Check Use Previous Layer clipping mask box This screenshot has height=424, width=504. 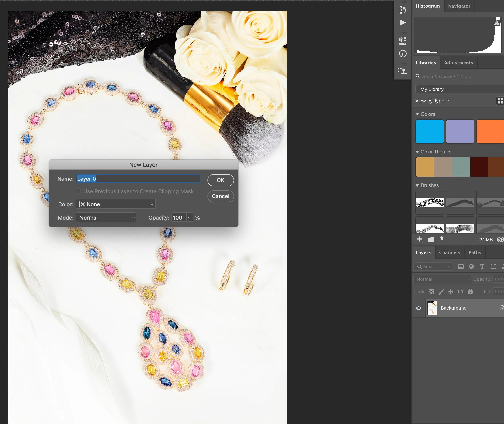coord(78,191)
